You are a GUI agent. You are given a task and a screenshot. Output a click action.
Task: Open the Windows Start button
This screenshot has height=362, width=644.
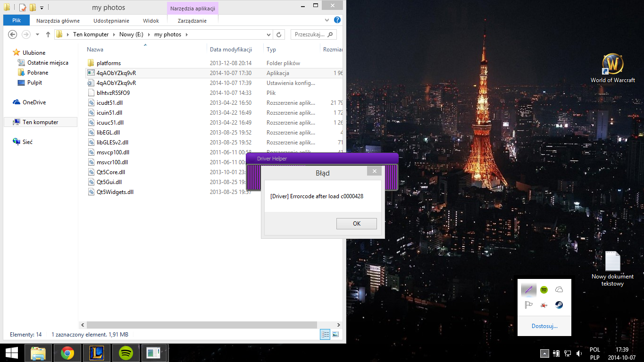pos(12,353)
